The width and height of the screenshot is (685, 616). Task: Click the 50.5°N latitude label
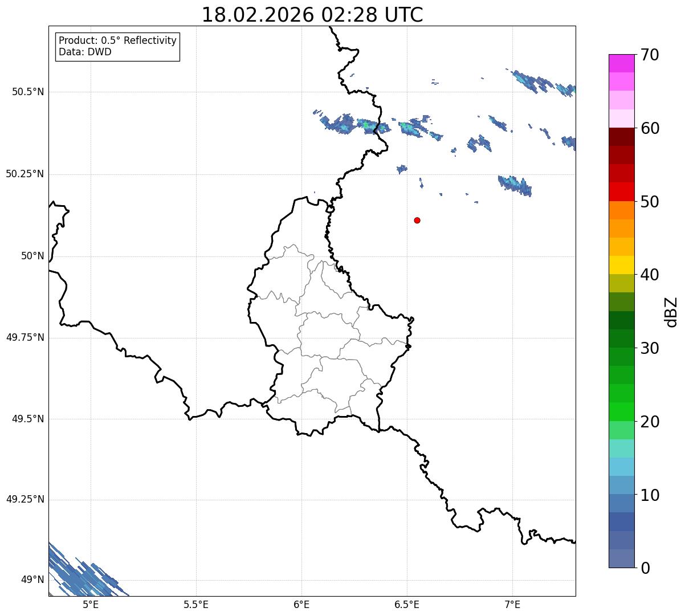[27, 92]
